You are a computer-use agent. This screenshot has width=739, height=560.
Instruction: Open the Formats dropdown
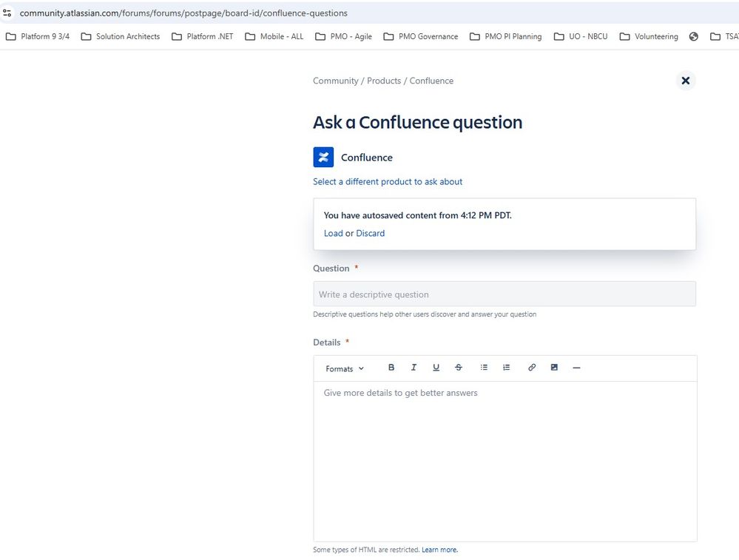345,368
